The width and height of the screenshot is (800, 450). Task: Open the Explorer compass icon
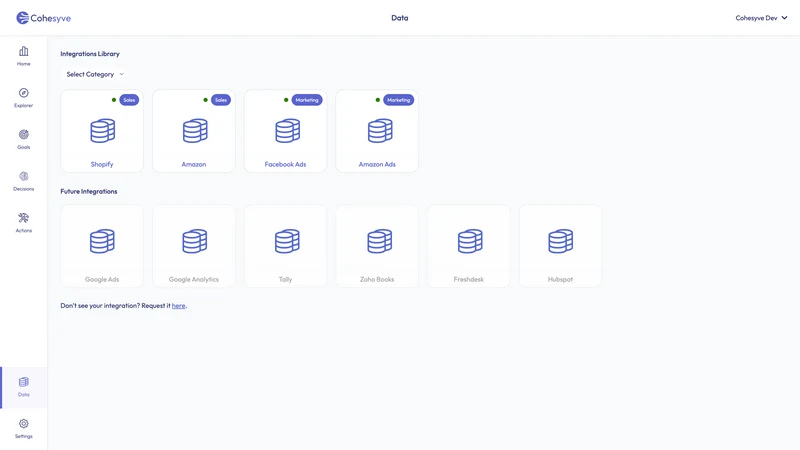(x=23, y=93)
